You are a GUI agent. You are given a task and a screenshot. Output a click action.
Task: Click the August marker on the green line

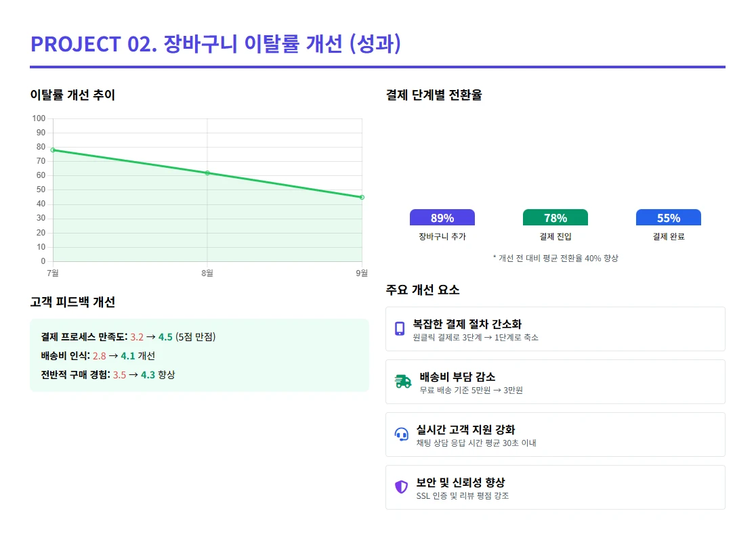(x=207, y=173)
